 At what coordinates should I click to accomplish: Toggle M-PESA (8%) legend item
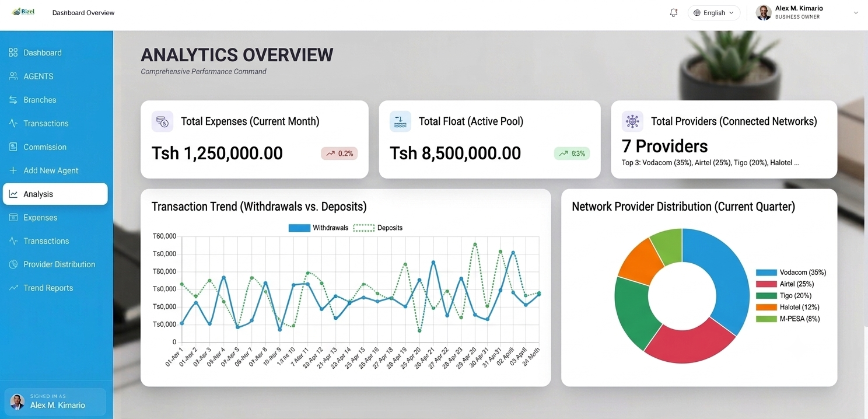click(787, 319)
